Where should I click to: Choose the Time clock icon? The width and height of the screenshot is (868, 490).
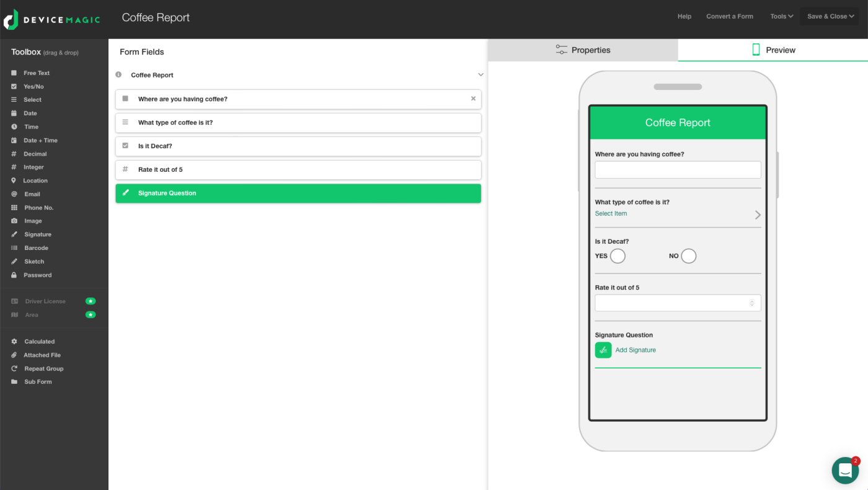click(x=14, y=127)
